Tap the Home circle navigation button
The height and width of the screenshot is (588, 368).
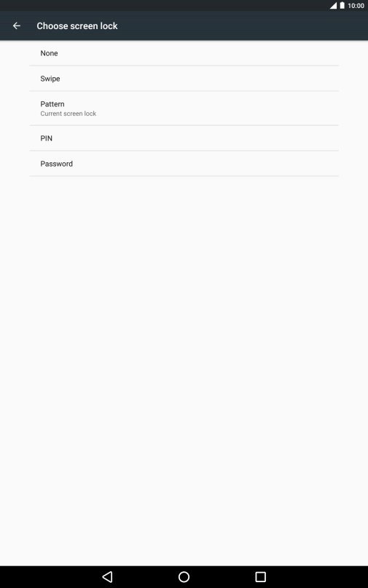tap(184, 577)
